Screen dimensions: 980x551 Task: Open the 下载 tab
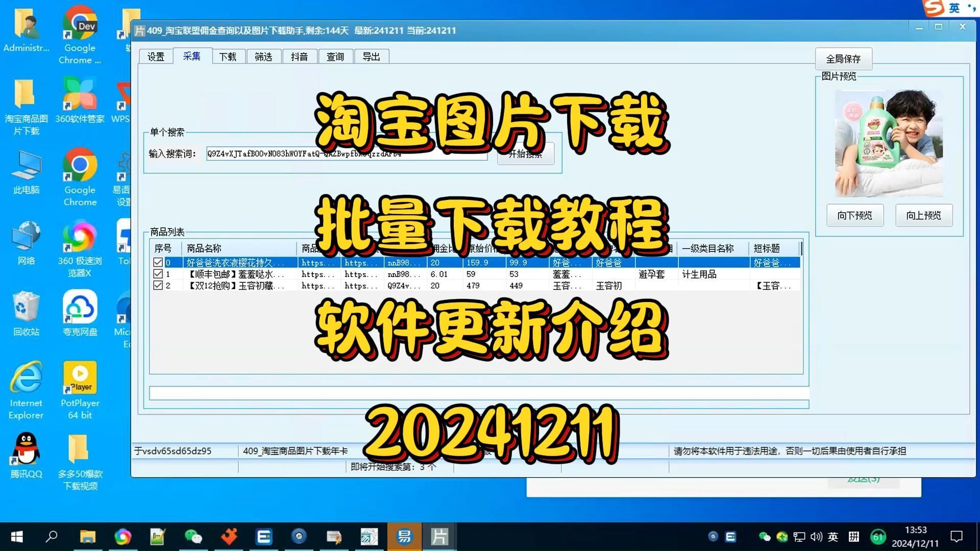[x=228, y=57]
